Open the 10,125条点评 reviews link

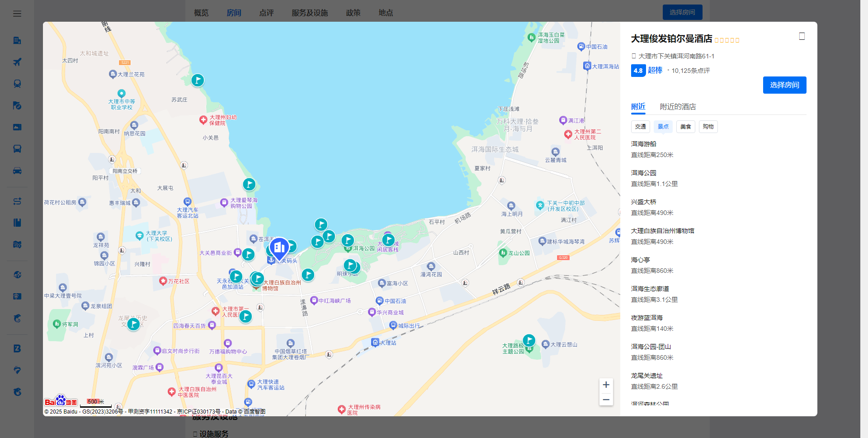pos(690,71)
